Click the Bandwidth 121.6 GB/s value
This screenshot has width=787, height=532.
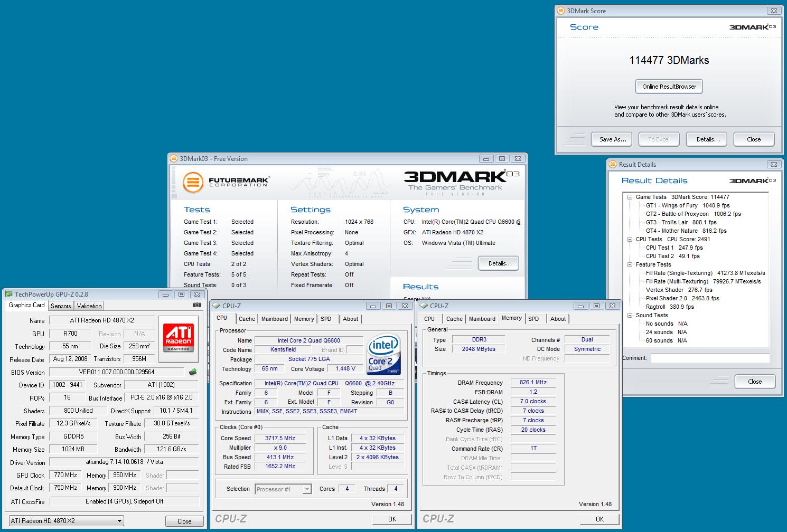[171, 449]
